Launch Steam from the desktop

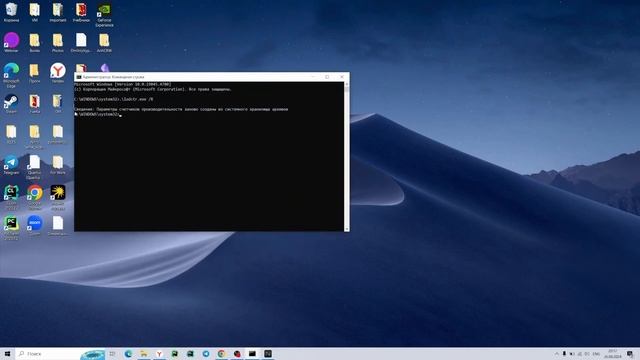point(11,104)
